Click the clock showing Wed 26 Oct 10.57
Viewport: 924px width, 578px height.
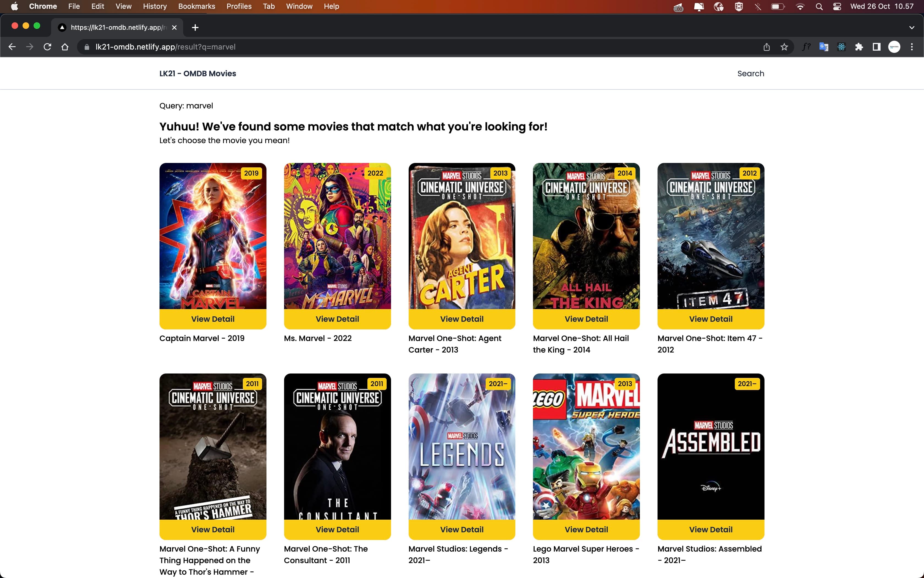click(882, 6)
